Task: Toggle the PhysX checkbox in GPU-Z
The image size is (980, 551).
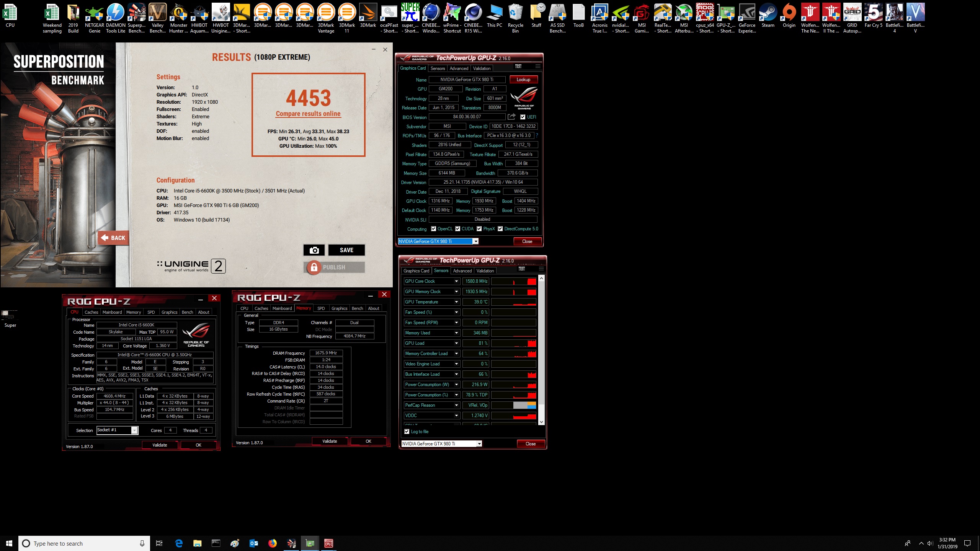Action: click(x=479, y=229)
